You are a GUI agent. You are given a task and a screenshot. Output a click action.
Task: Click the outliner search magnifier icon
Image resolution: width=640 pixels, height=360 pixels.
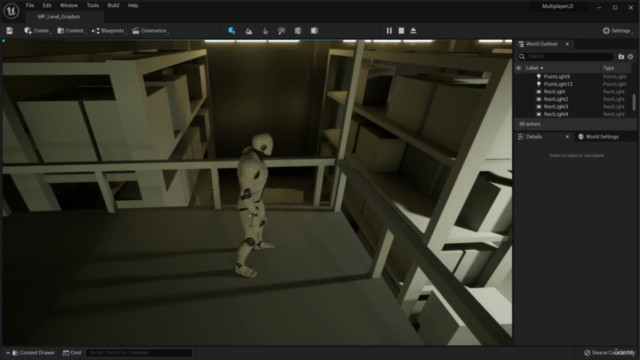tap(522, 57)
